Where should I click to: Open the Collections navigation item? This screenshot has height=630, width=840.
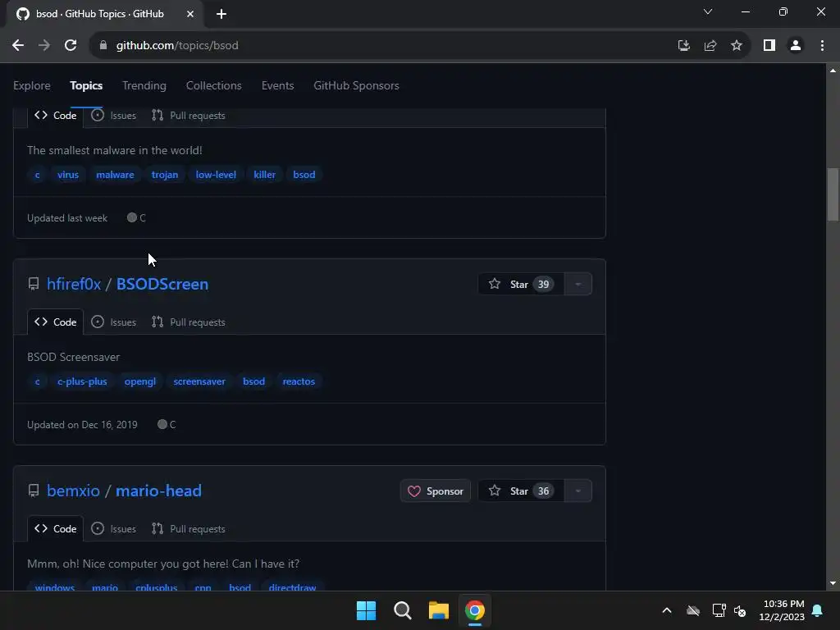[214, 85]
